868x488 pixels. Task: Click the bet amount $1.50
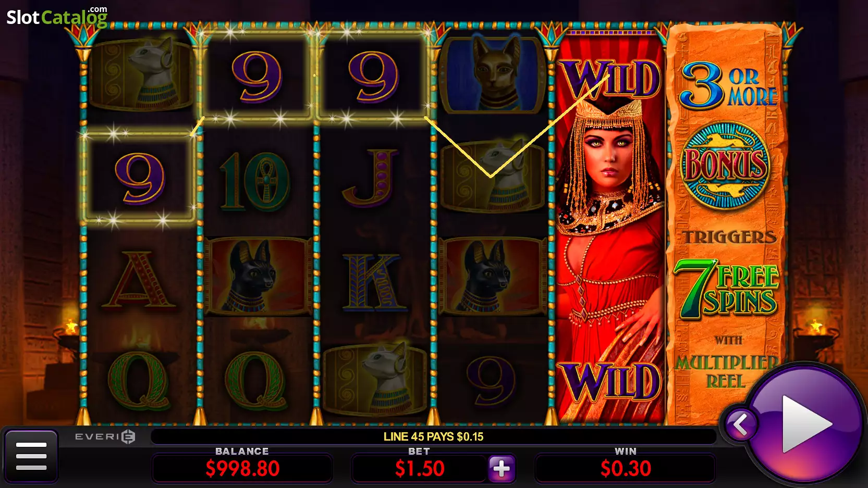pos(420,468)
